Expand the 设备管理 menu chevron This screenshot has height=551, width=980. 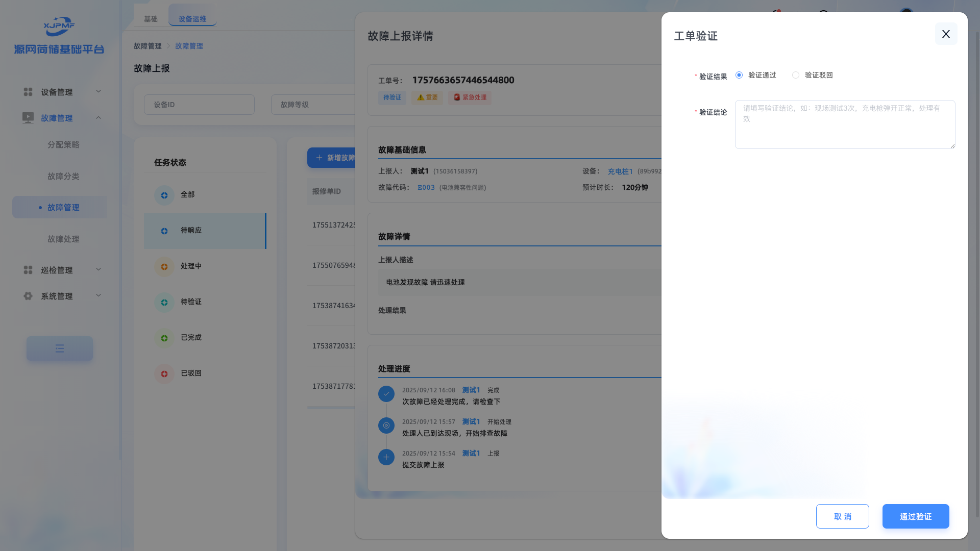pos(99,91)
